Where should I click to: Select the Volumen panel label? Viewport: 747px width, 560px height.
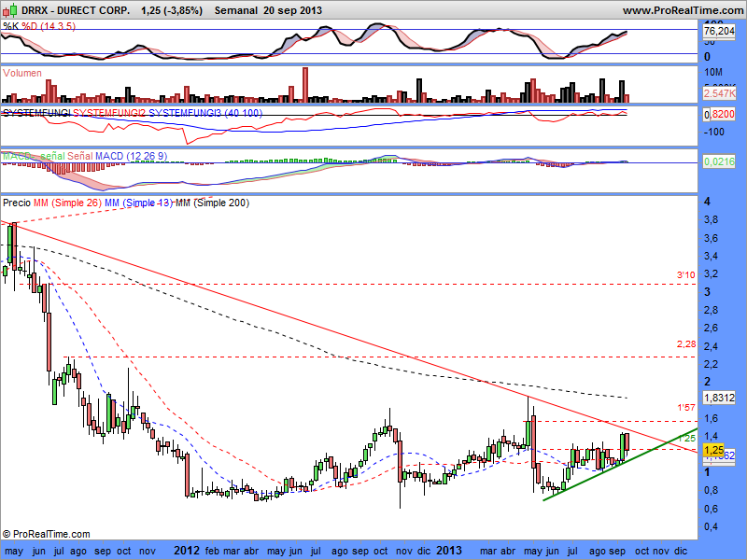23,73
